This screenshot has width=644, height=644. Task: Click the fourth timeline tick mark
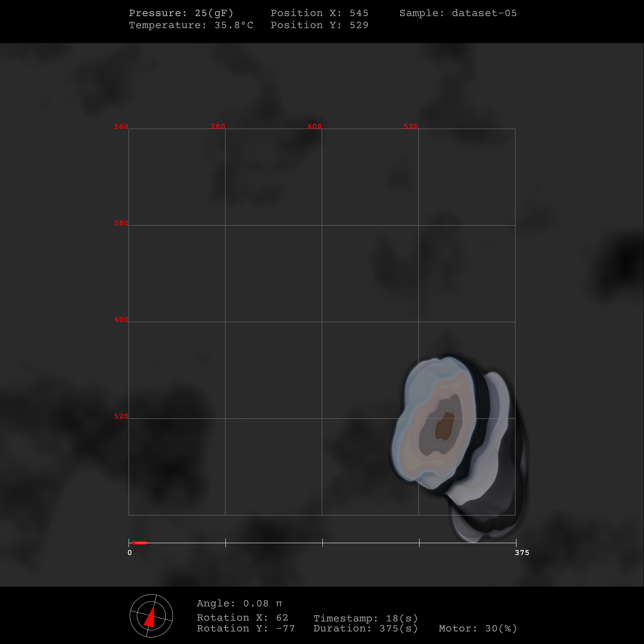tap(419, 543)
